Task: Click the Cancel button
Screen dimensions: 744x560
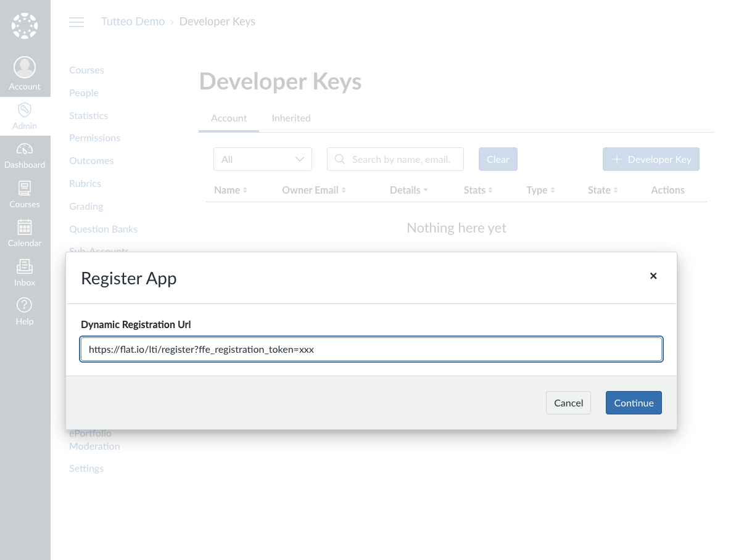Action: coord(568,403)
